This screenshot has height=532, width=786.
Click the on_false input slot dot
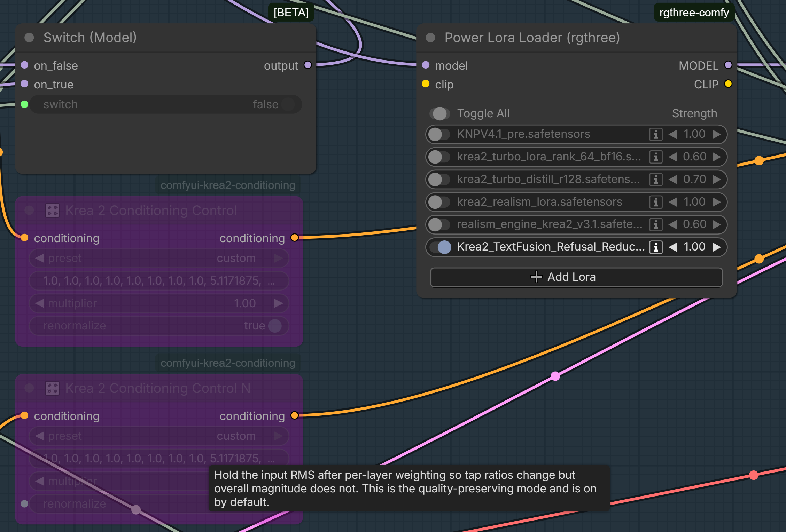click(x=24, y=65)
